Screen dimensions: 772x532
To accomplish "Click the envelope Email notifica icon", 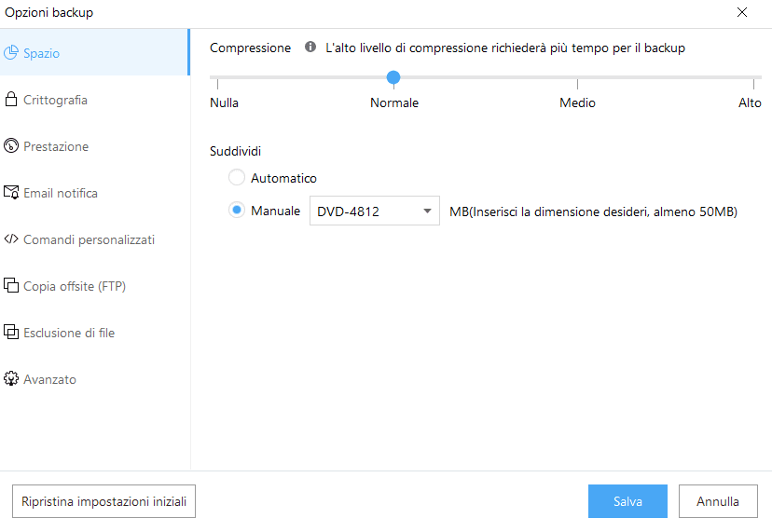I will coord(11,193).
